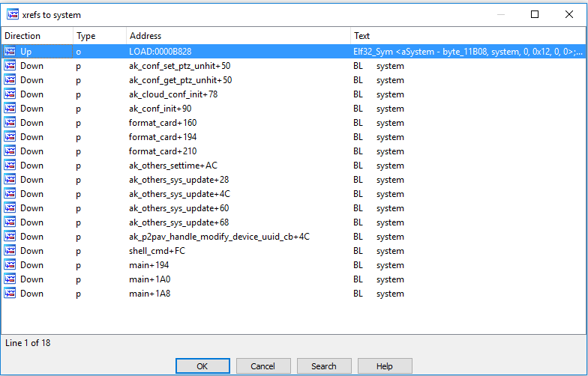Click the xref icon beside ak_others_sys_update+4C
Viewport: 588px width, 376px height.
(x=10, y=193)
